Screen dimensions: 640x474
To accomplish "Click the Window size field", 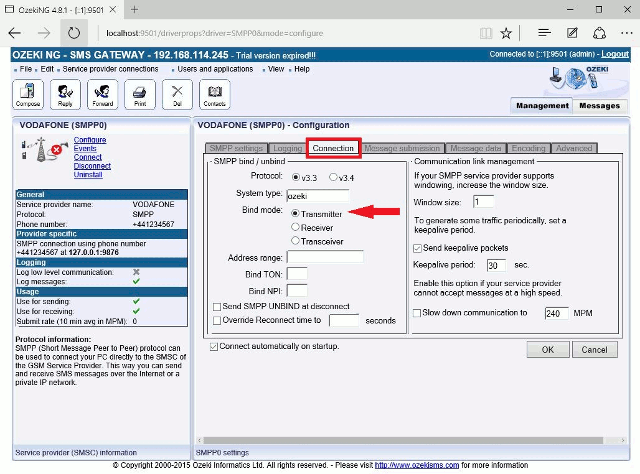I will pyautogui.click(x=483, y=202).
